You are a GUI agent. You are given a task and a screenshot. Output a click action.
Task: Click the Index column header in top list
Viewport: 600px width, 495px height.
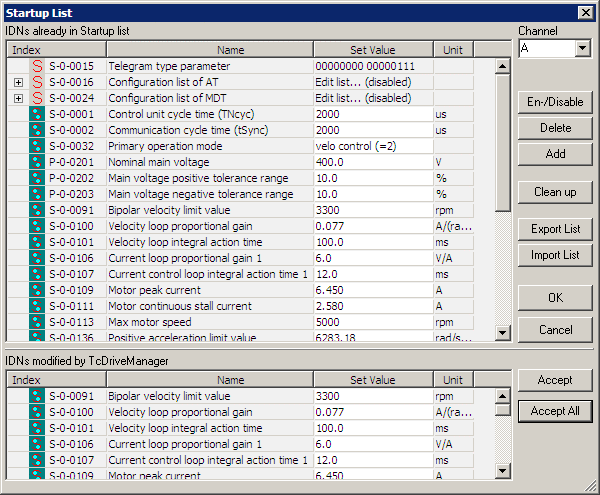point(56,50)
